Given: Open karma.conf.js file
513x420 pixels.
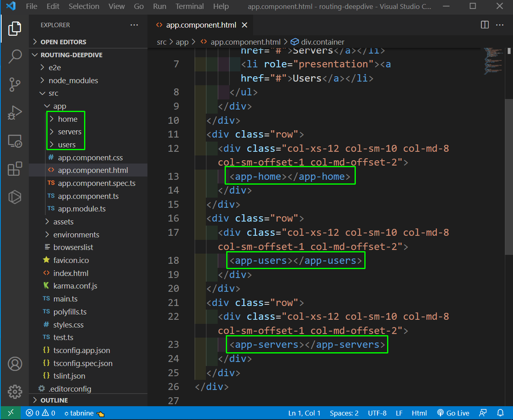Looking at the screenshot, I should (x=88, y=286).
